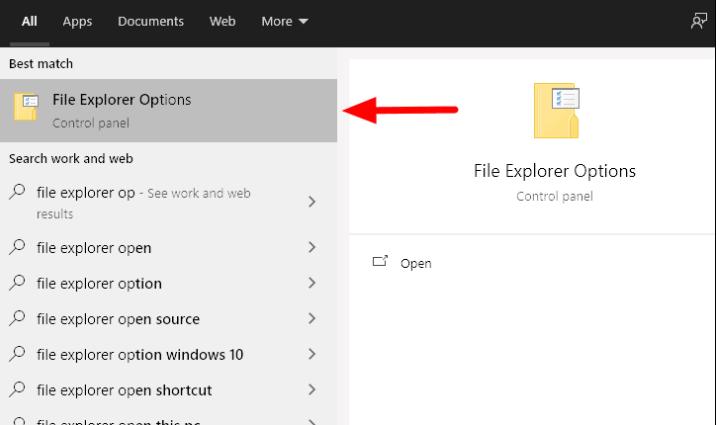This screenshot has height=425, width=717.
Task: Expand the chevron for 'file explorer op' web results
Action: 312,202
